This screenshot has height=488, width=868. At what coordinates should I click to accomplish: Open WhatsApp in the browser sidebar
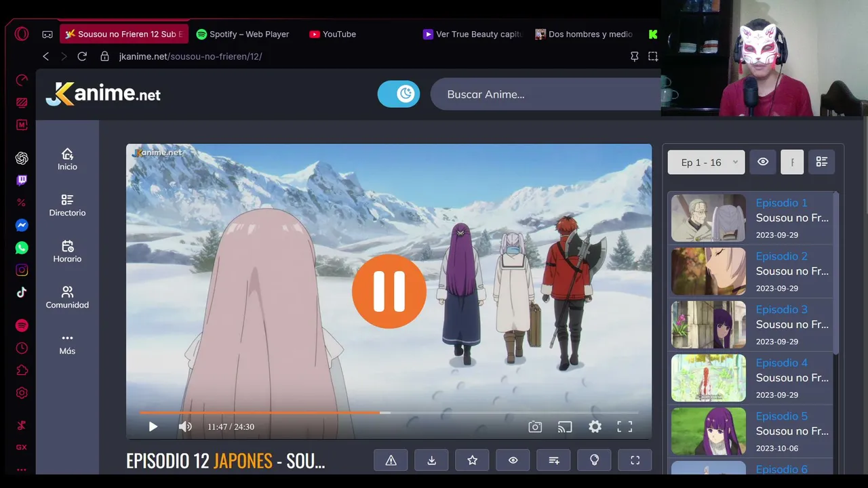point(22,248)
